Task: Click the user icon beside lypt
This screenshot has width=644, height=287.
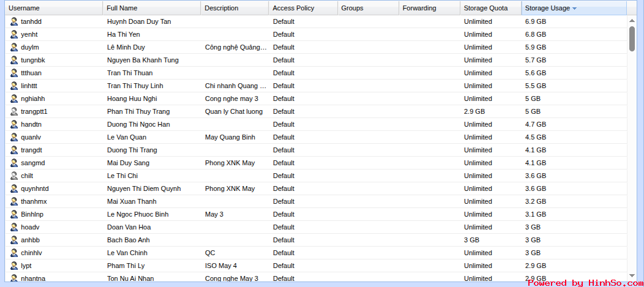Action: 14,266
